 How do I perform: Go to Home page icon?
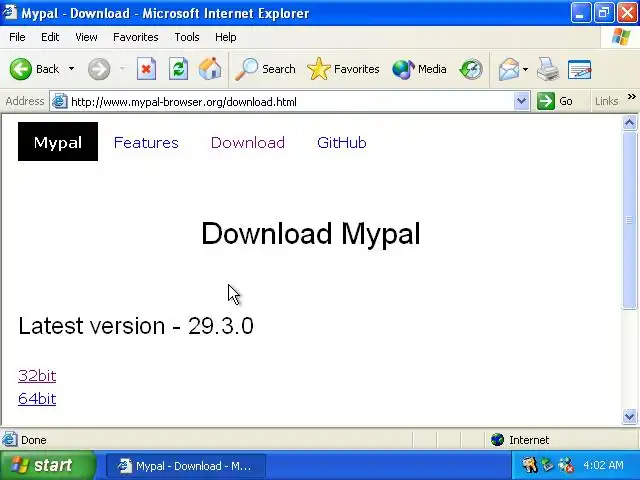210,69
